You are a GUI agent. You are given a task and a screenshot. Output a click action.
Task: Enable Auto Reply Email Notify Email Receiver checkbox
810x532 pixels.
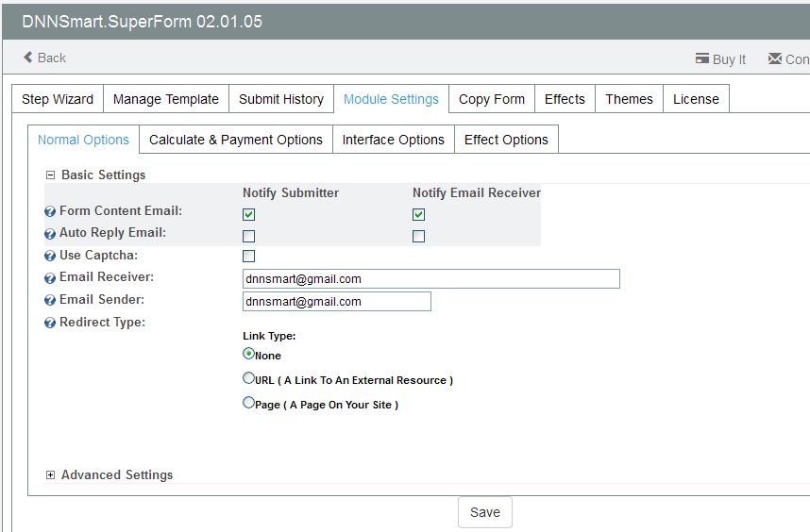click(418, 237)
